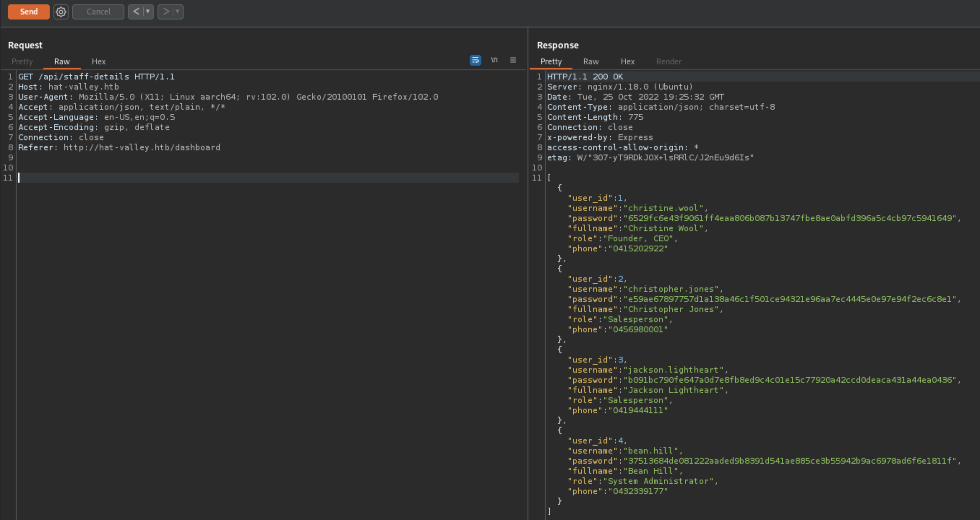Screen dimensions: 980x520
Task: Toggle show non-printable characters (\n) icon
Action: 494,60
